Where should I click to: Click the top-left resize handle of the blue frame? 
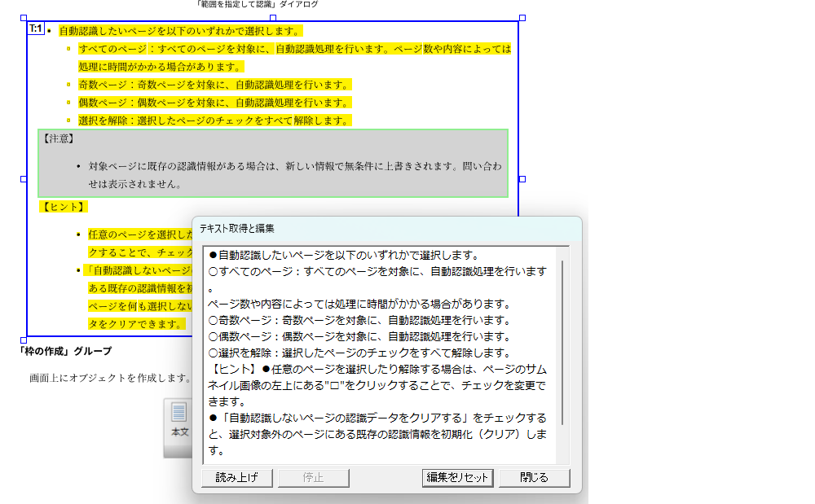[x=24, y=17]
